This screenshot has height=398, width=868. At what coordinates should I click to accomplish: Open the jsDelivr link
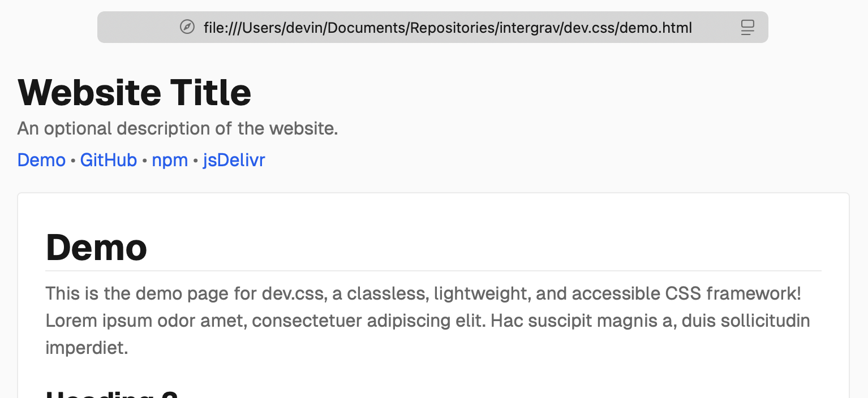(x=234, y=160)
